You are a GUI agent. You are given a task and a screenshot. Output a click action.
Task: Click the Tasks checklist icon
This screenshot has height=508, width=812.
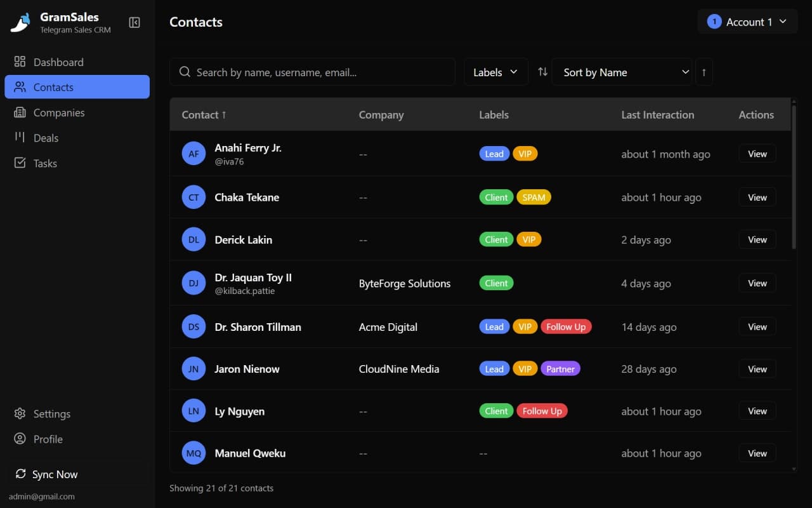pos(20,163)
